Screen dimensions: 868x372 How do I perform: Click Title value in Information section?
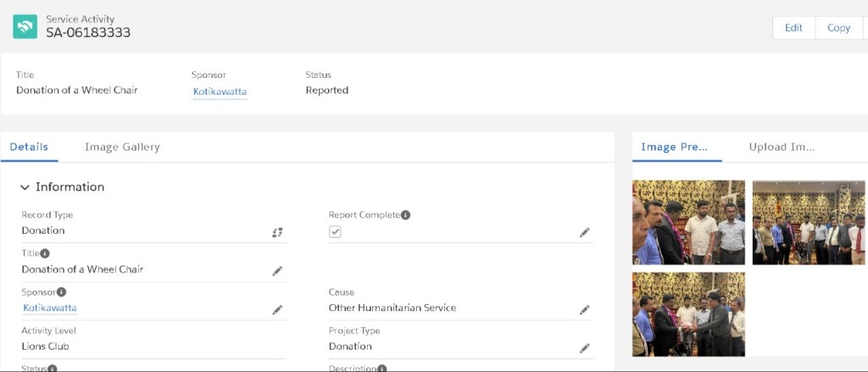82,269
